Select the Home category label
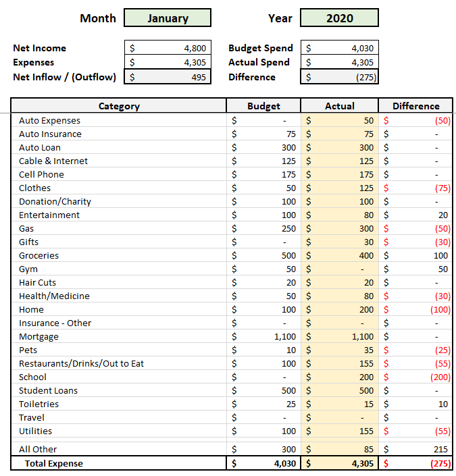 [x=31, y=310]
